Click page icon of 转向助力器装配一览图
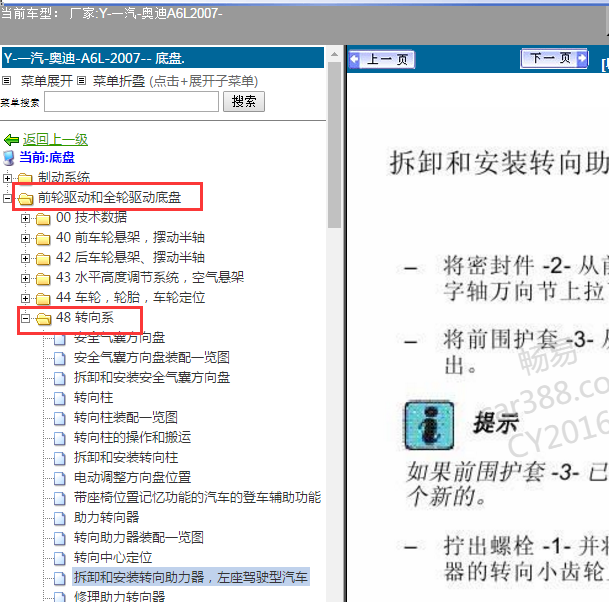 tap(59, 538)
